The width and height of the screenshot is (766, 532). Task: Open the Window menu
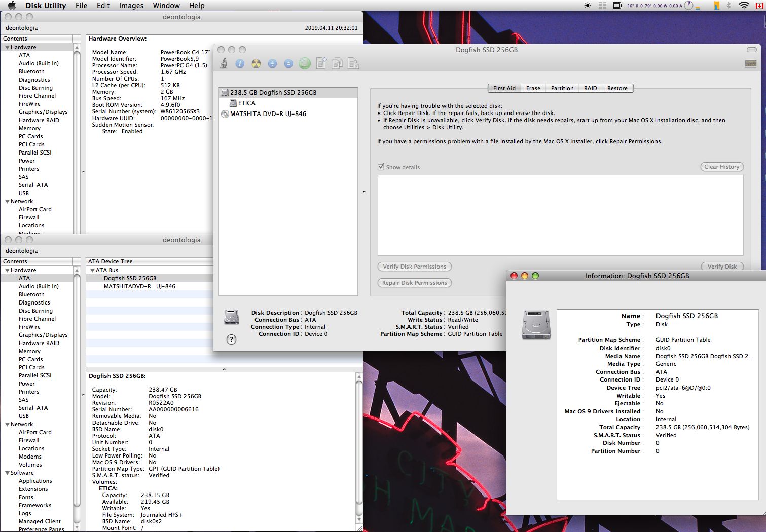[x=166, y=6]
